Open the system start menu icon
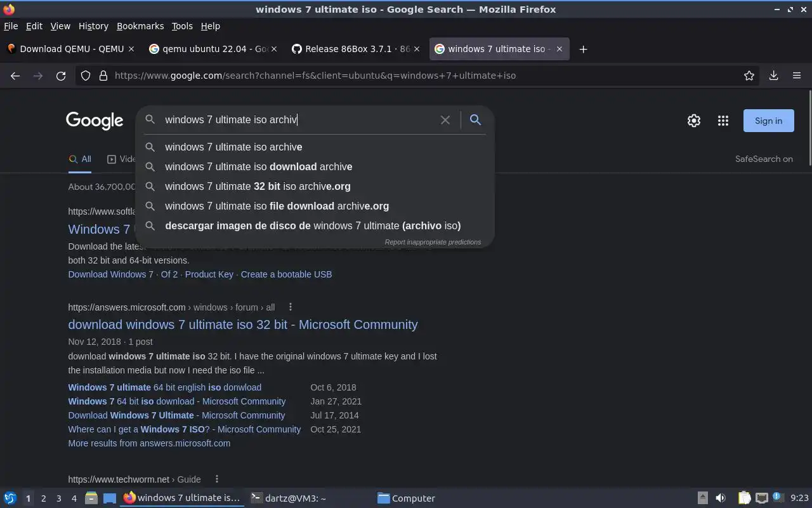This screenshot has width=812, height=508. pos(10,498)
